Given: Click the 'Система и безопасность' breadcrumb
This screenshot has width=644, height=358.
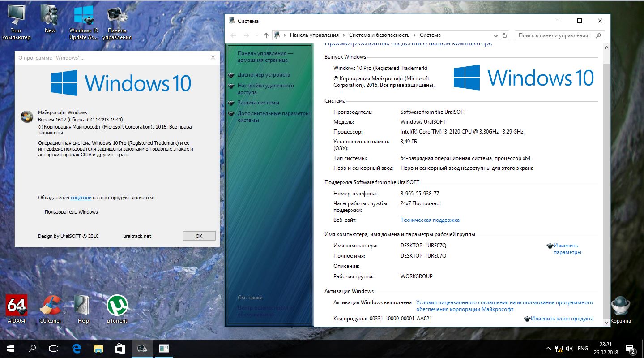Looking at the screenshot, I should (379, 35).
